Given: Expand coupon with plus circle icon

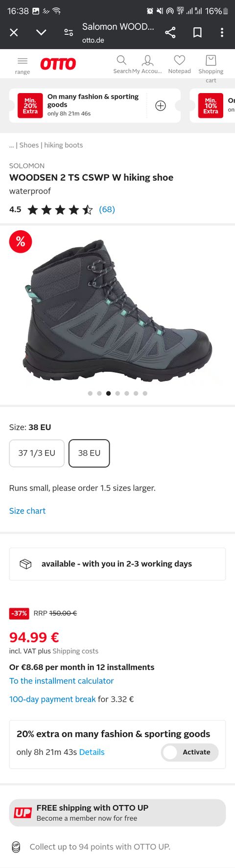Looking at the screenshot, I should [161, 106].
